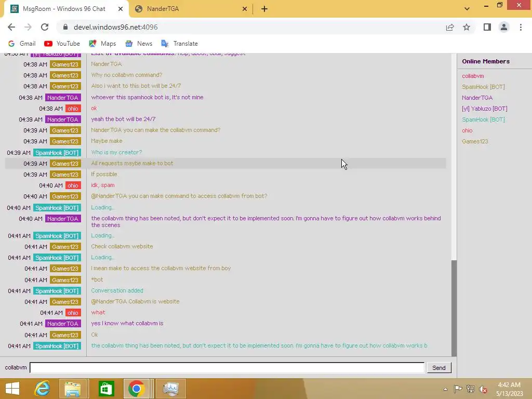Open the Windows Start button

coord(12,389)
